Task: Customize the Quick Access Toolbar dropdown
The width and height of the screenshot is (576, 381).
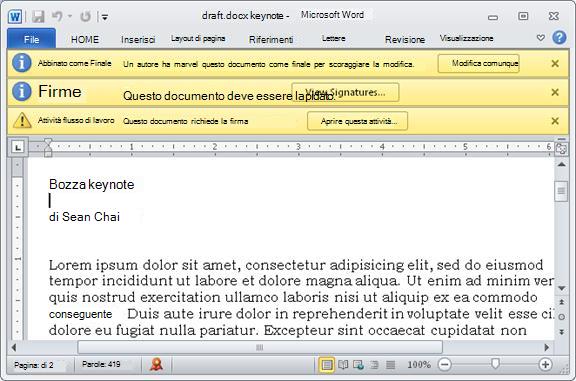Action: [105, 17]
